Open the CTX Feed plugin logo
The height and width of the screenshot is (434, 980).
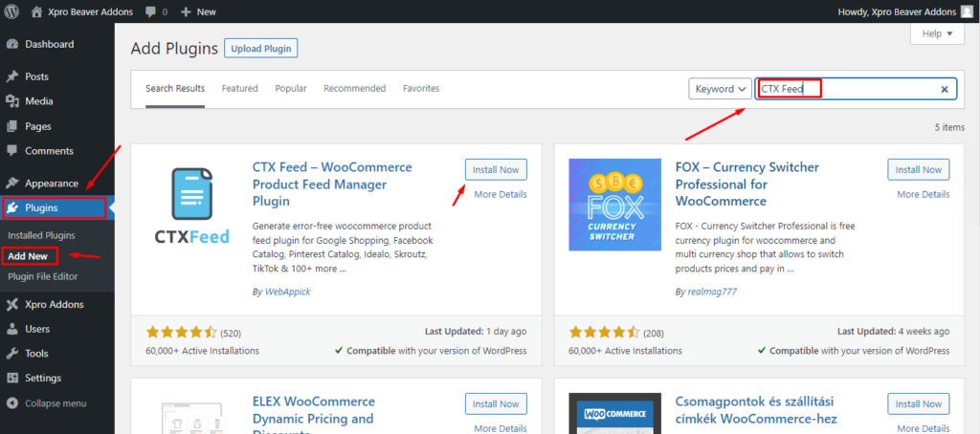pyautogui.click(x=192, y=207)
